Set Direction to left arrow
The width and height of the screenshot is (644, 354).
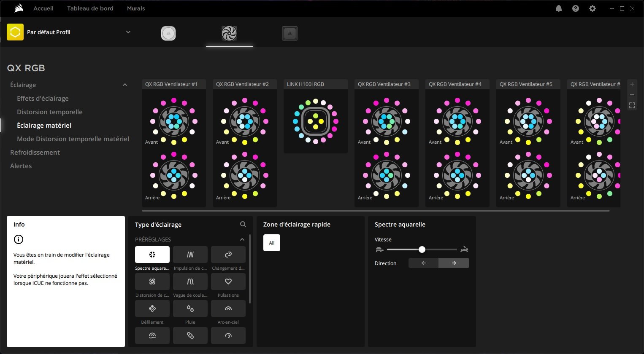[x=424, y=263]
